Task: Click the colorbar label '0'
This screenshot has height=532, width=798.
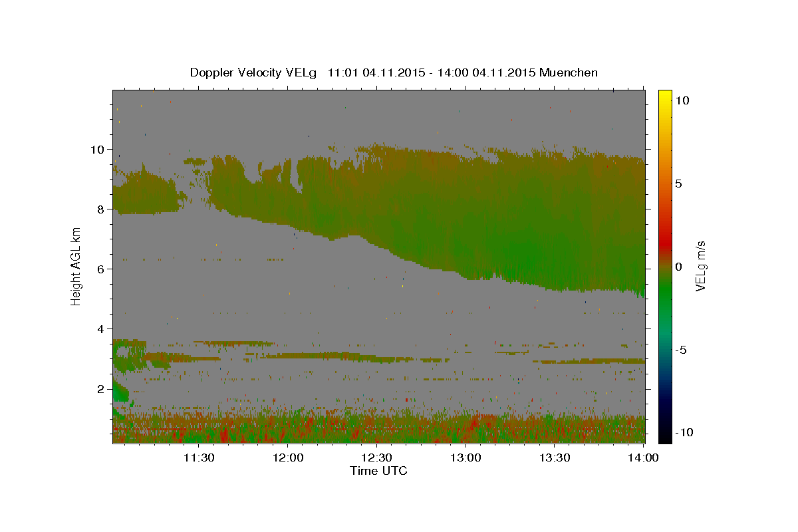Action: pos(678,267)
